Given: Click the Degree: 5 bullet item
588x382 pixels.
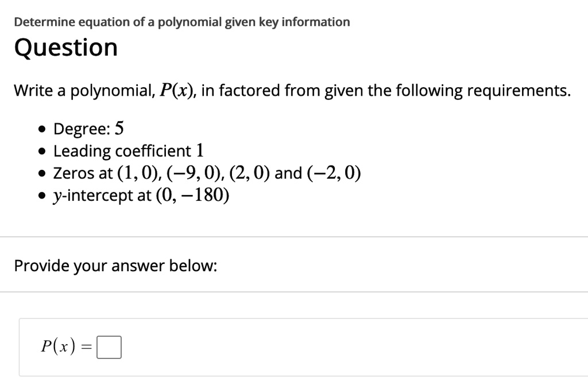Looking at the screenshot, I should [x=89, y=128].
